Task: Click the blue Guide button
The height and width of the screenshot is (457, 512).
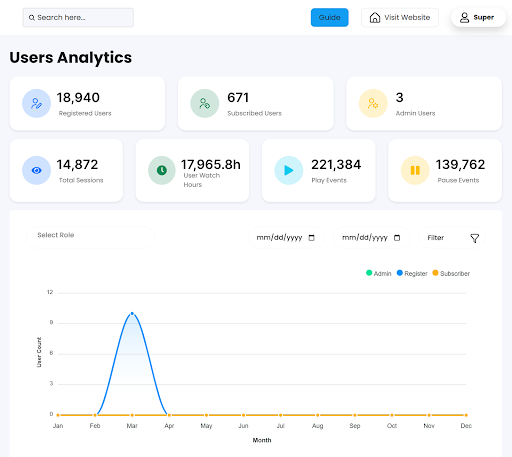Action: [x=330, y=17]
